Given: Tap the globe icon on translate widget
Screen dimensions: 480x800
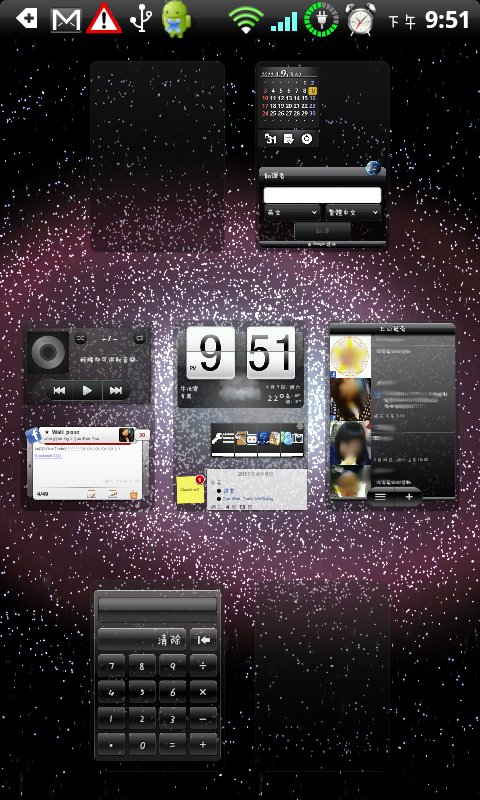Looking at the screenshot, I should click(x=373, y=168).
